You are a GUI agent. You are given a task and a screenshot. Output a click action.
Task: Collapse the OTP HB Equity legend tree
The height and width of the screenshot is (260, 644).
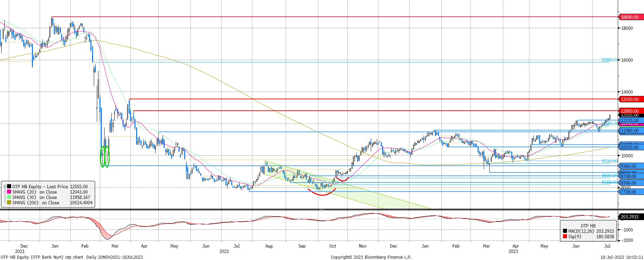[x=4, y=187]
